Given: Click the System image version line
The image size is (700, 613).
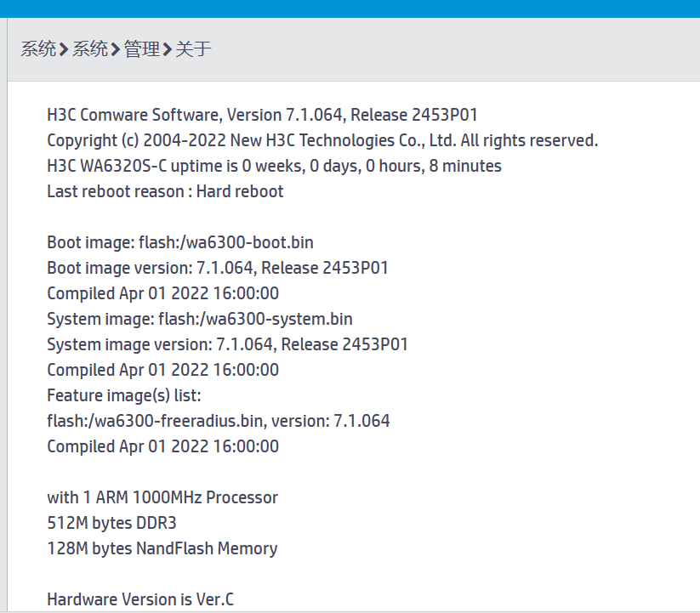Looking at the screenshot, I should 228,344.
